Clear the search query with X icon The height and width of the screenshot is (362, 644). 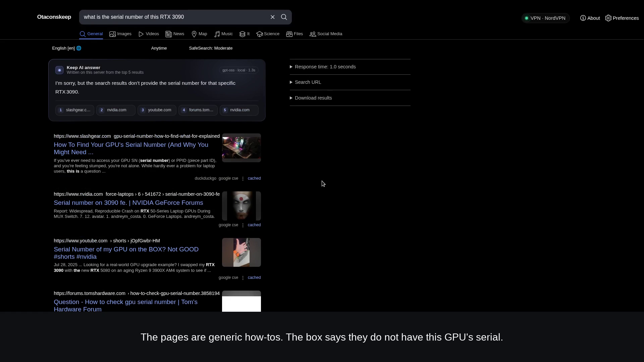(x=273, y=17)
